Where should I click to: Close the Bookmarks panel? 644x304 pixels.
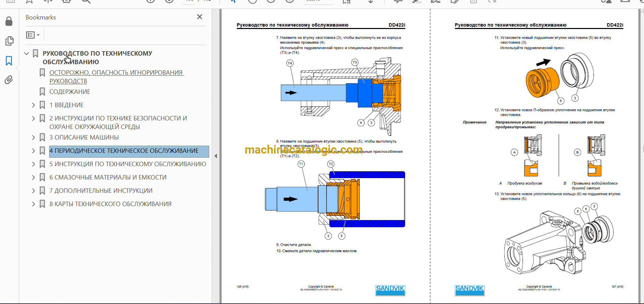point(200,17)
